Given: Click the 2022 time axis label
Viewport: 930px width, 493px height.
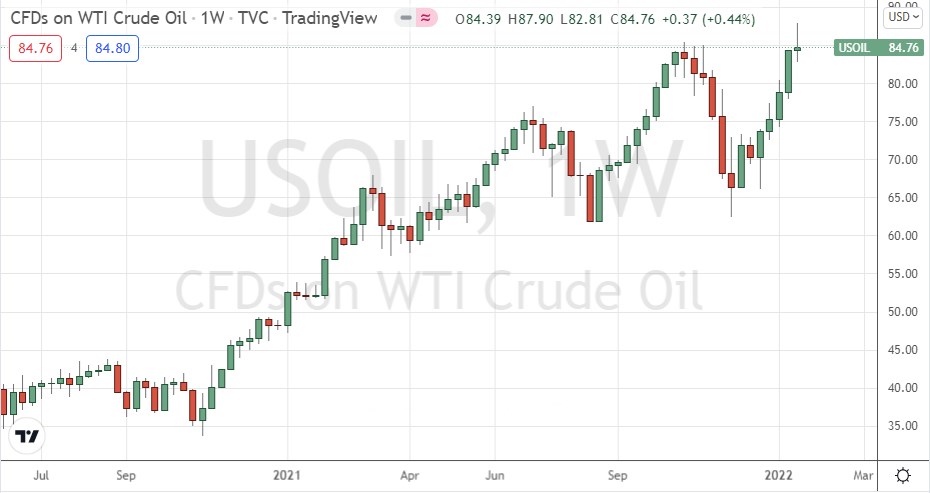Looking at the screenshot, I should pyautogui.click(x=781, y=474).
